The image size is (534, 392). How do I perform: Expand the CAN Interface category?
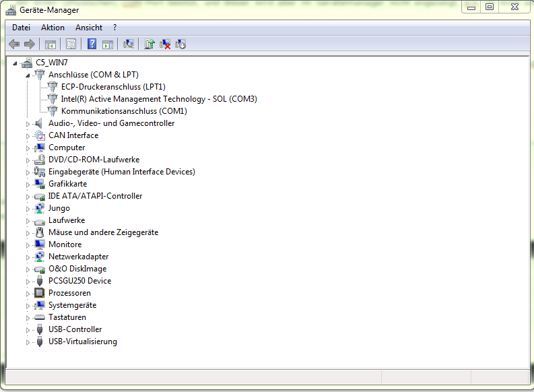click(28, 136)
